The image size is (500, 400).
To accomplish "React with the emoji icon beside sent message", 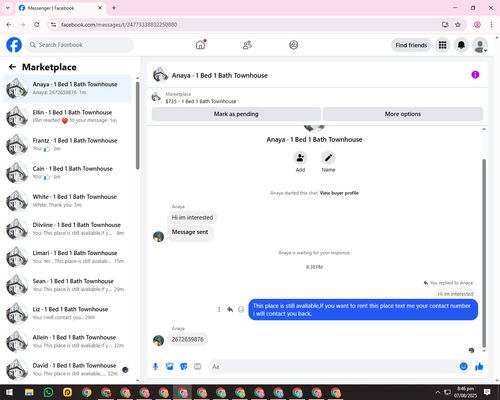I will click(x=241, y=309).
